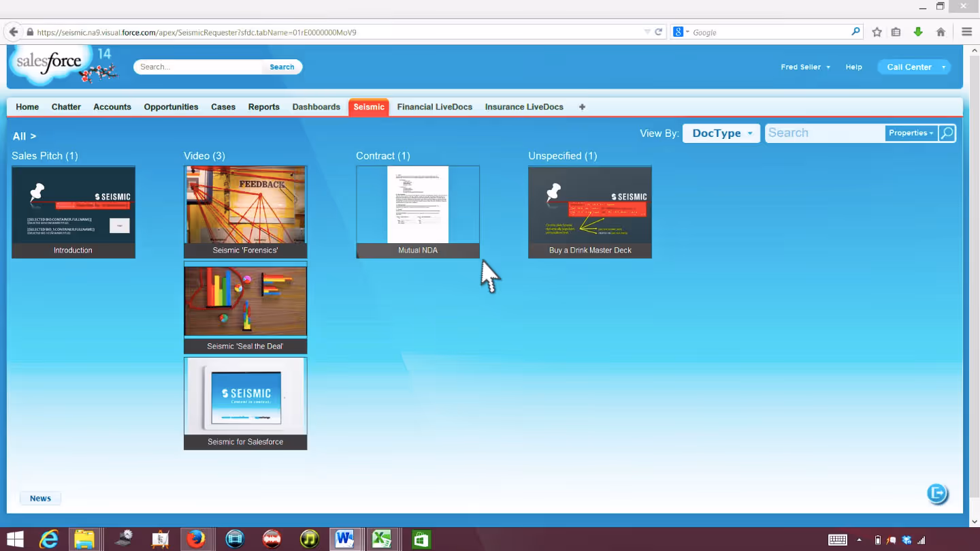Switch to Firefox in the taskbar
The width and height of the screenshot is (980, 551).
[196, 539]
